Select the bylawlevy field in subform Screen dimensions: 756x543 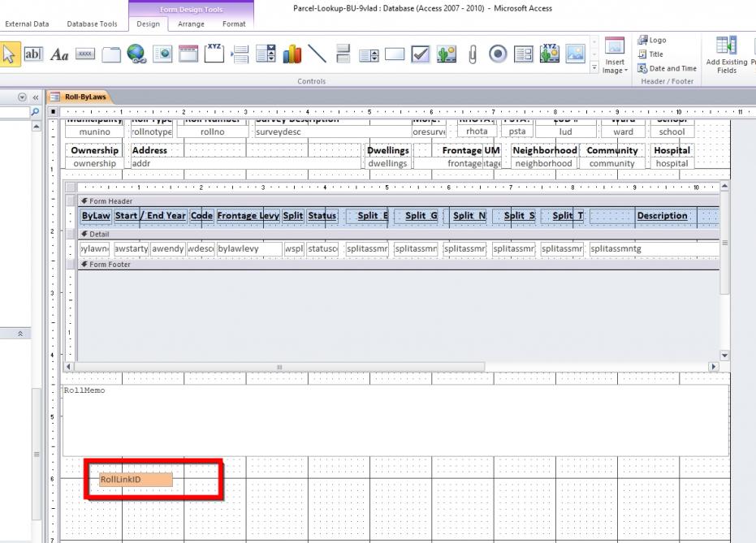coord(248,248)
